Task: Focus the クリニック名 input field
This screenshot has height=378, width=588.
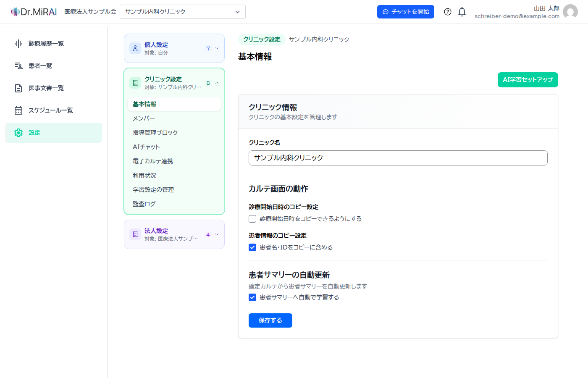Action: [x=398, y=158]
